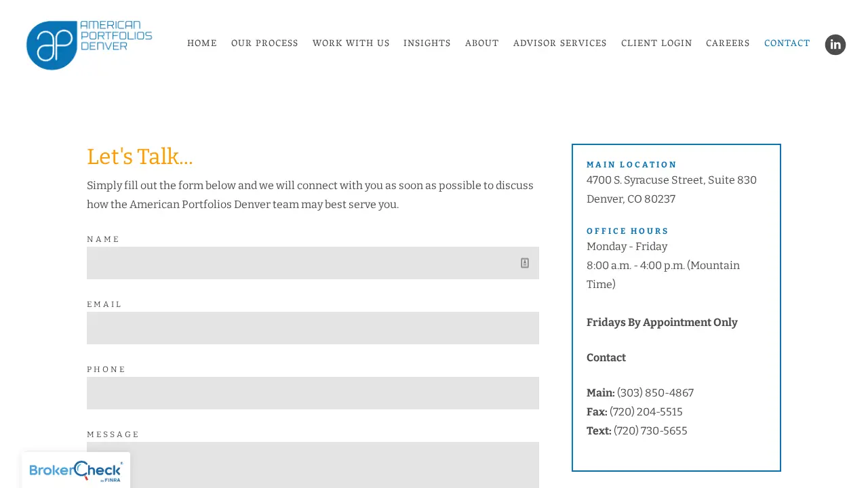Screen dimensions: 868x488
Task: Click the text number (720) 730-5655
Action: (650, 431)
